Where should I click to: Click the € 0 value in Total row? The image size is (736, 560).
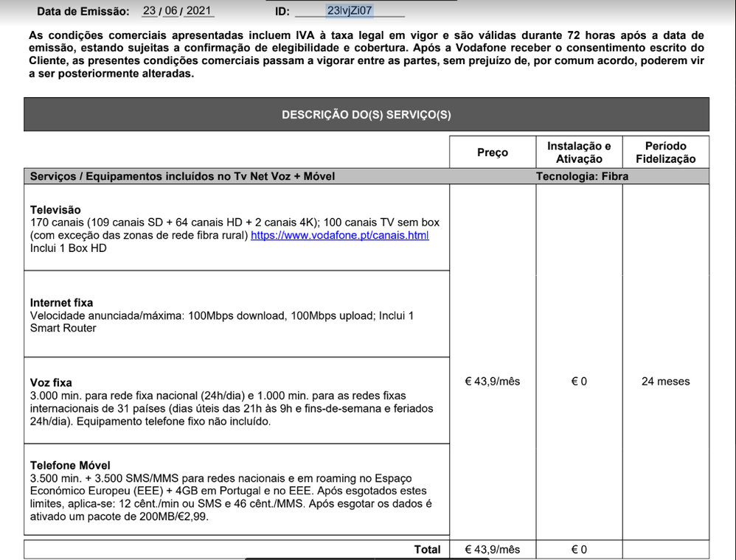pos(579,550)
